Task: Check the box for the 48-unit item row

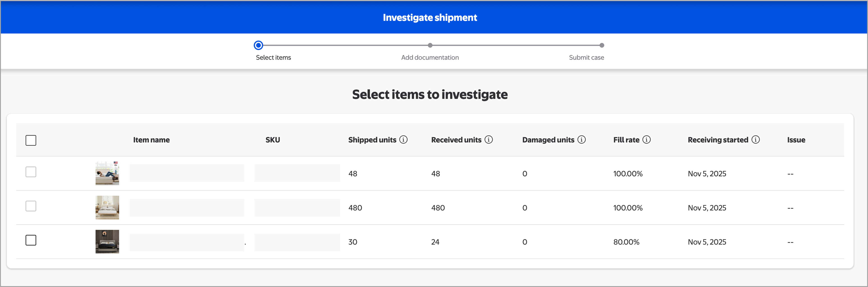Action: pyautogui.click(x=31, y=172)
